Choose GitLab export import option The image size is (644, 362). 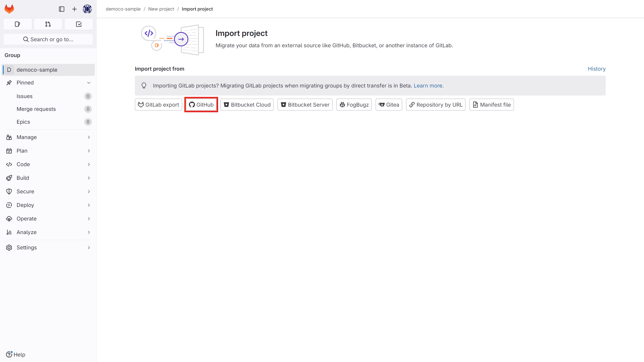click(158, 105)
